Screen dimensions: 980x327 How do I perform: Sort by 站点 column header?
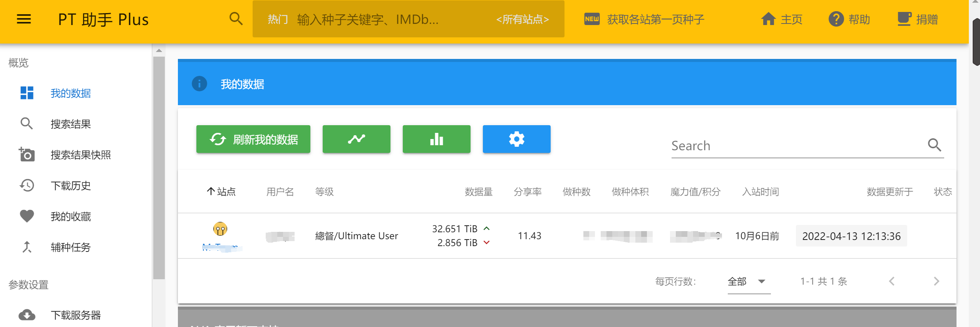pyautogui.click(x=221, y=191)
